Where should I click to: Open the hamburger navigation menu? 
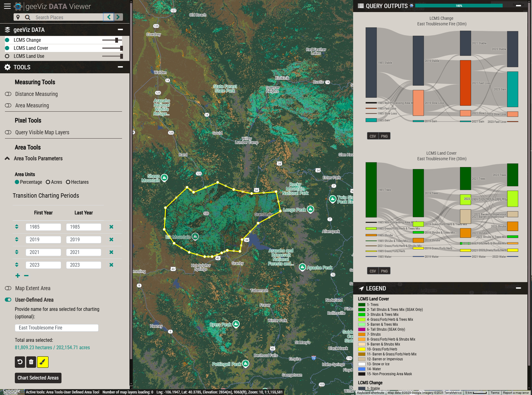pos(7,6)
